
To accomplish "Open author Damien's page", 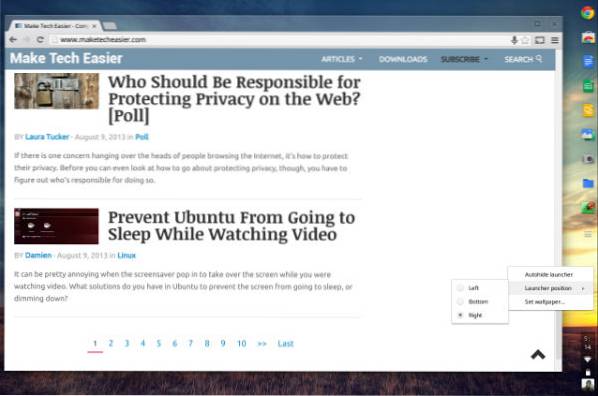I will 38,255.
